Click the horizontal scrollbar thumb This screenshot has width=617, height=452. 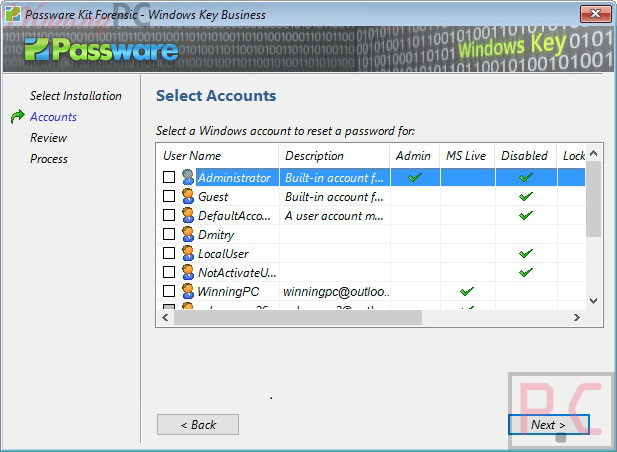pos(298,317)
